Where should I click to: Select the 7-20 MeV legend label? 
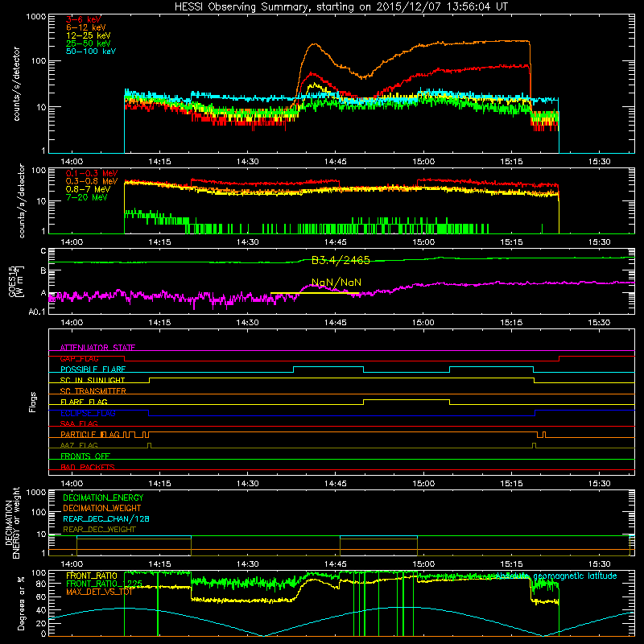pyautogui.click(x=87, y=197)
